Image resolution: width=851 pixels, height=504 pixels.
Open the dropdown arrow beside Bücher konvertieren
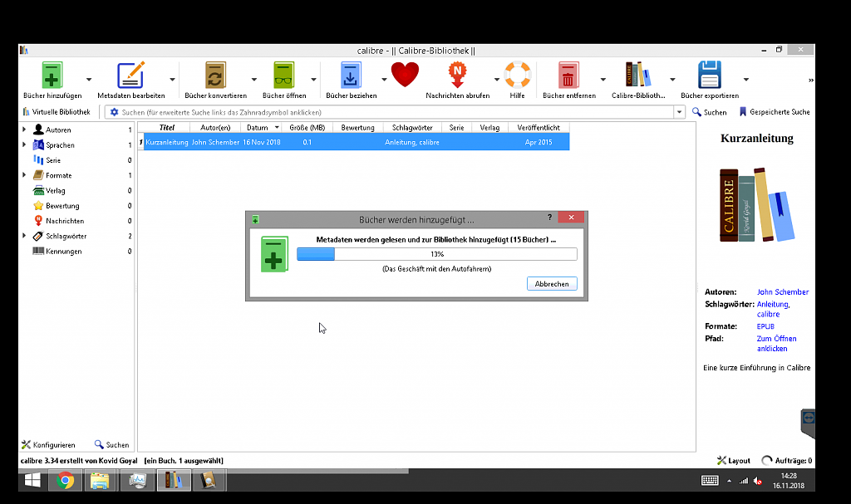(x=254, y=80)
